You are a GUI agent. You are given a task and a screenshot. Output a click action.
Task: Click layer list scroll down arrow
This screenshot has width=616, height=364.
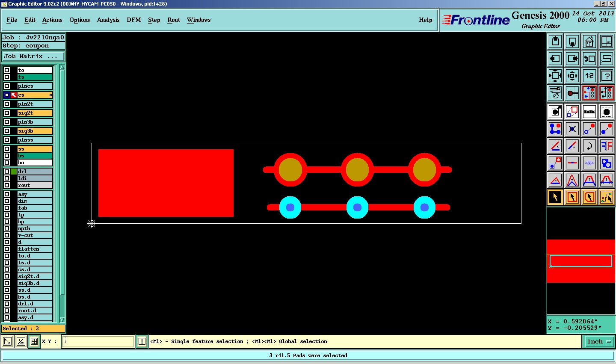coord(62,320)
